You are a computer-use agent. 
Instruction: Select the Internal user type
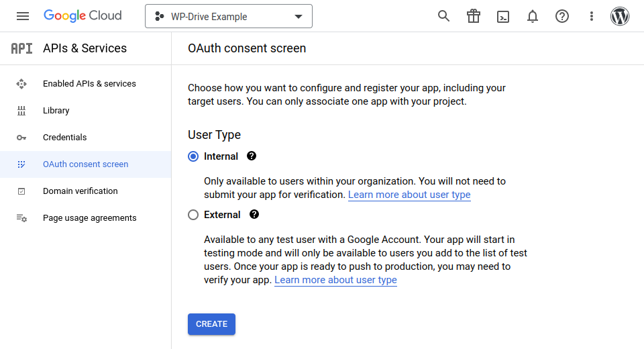(193, 156)
